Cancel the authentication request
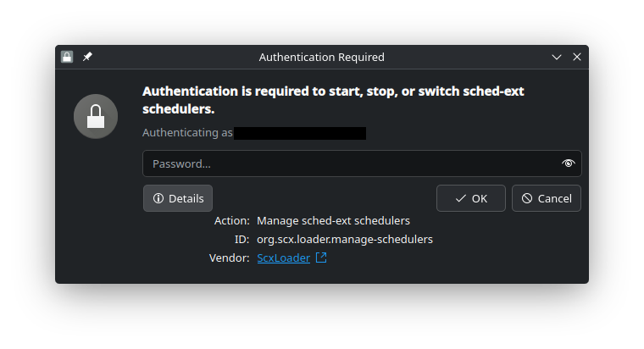The width and height of the screenshot is (644, 349). click(x=547, y=198)
